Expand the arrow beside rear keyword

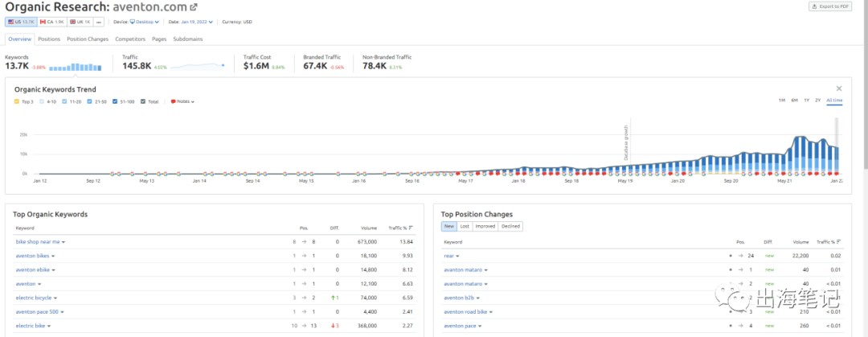point(457,256)
